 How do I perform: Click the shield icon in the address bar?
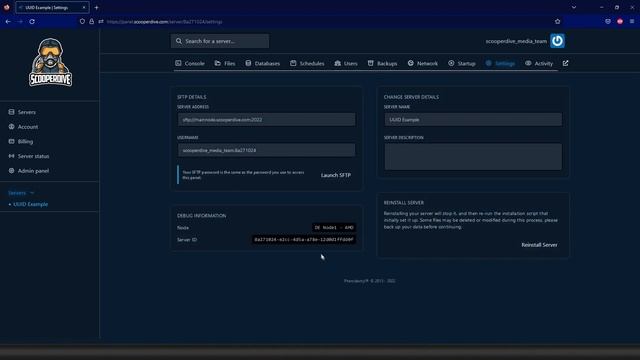82,21
